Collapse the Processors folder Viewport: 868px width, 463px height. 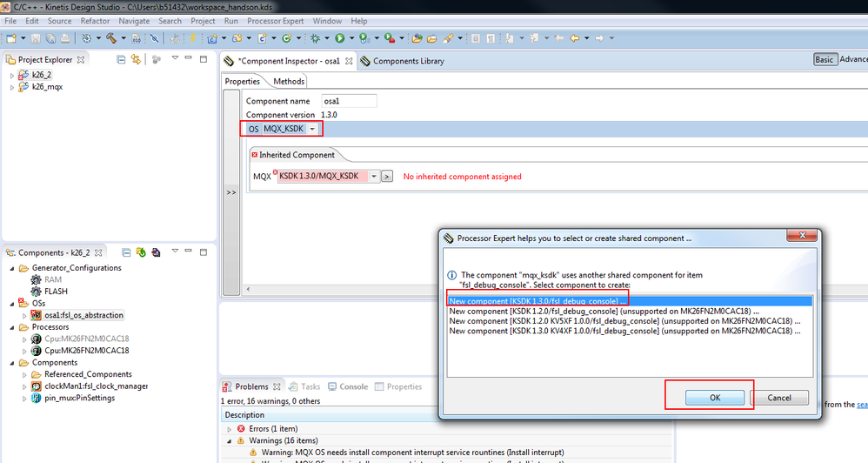pos(11,327)
